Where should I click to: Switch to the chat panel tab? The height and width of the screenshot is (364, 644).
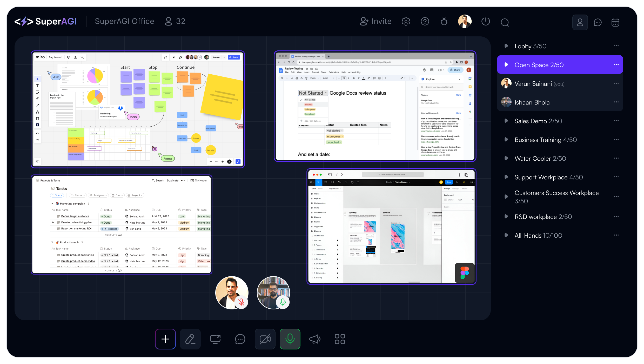tap(598, 23)
